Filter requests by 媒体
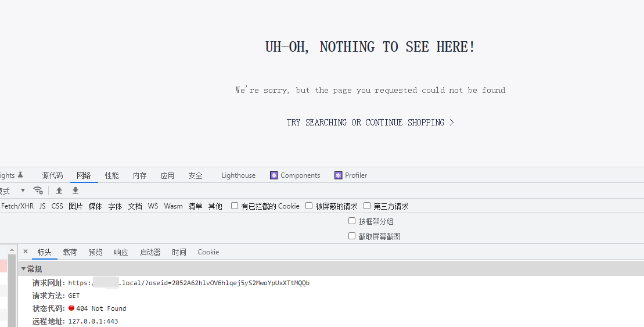This screenshot has width=644, height=327. click(x=95, y=206)
